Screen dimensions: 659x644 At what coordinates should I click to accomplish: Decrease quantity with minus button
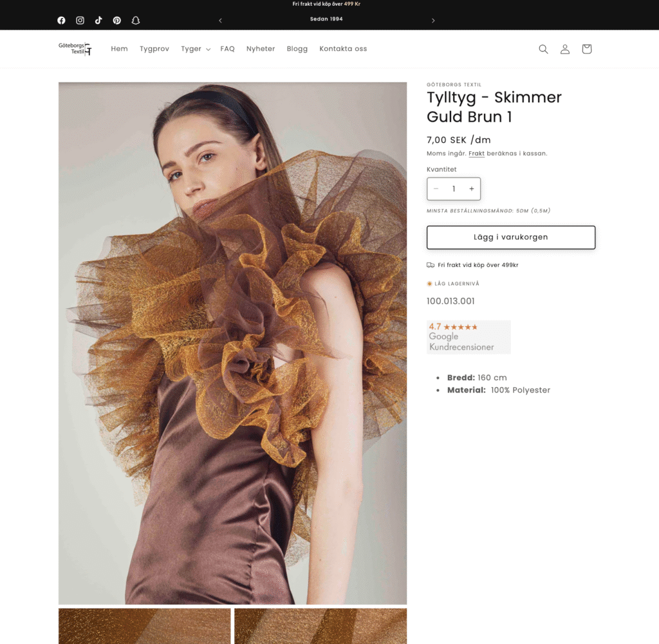point(436,189)
